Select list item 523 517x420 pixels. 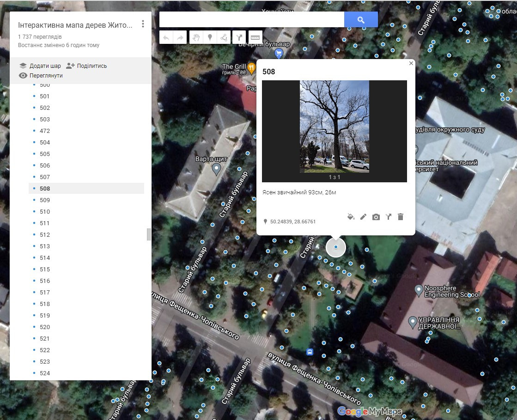coord(86,361)
